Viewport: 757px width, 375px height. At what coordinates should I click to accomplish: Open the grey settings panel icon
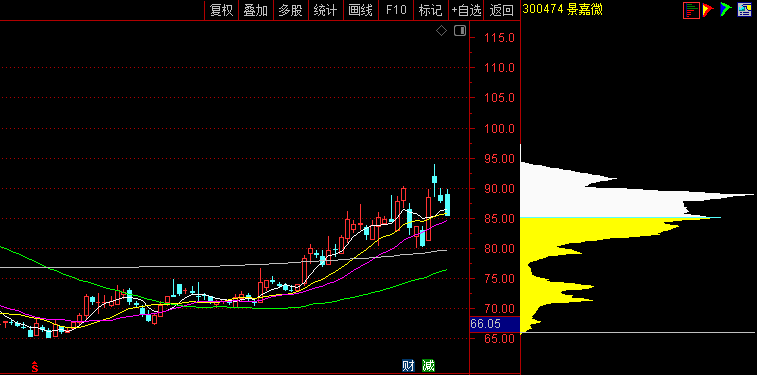point(744,10)
